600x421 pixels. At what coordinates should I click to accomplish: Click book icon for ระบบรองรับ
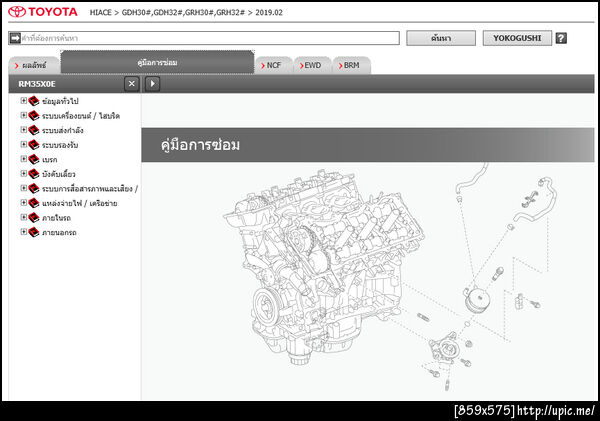coord(34,145)
